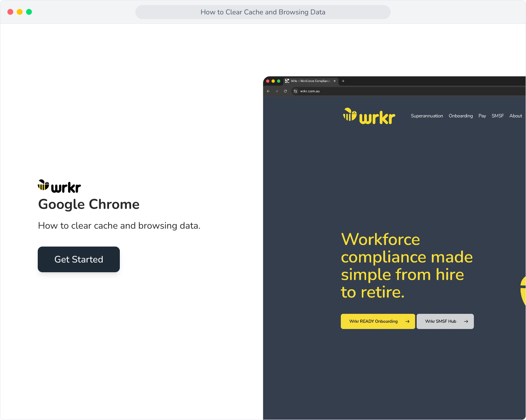The width and height of the screenshot is (526, 420).
Task: Open the Superannuation nav item
Action: point(427,116)
